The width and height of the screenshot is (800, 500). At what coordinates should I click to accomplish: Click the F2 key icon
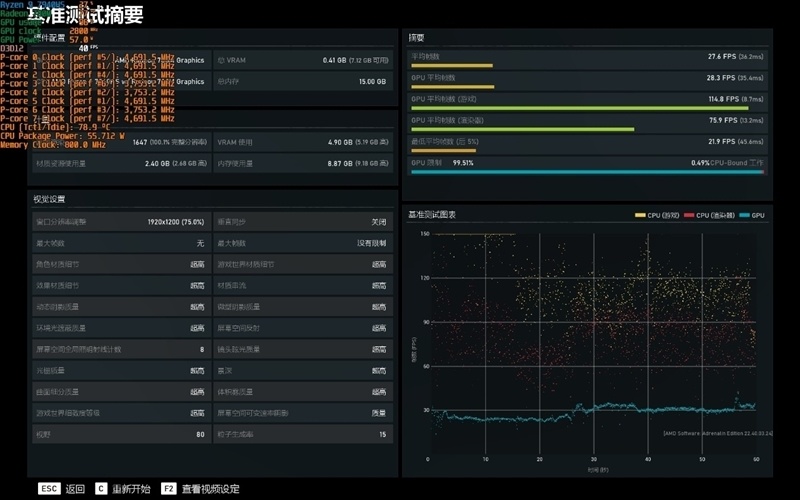click(x=168, y=489)
